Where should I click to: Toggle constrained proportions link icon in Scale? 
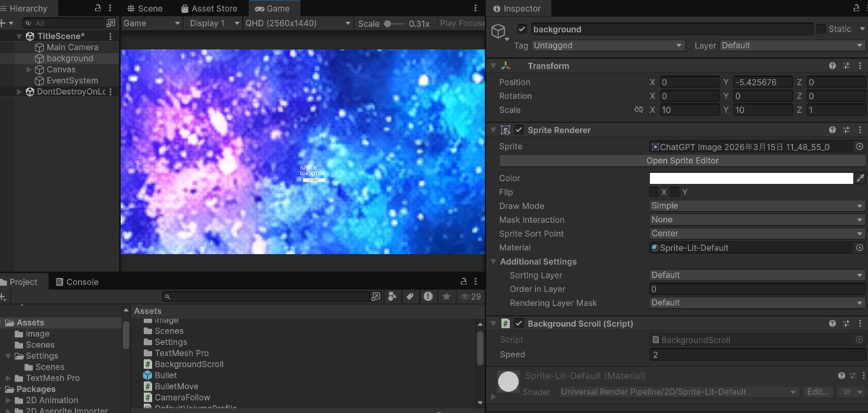click(639, 110)
